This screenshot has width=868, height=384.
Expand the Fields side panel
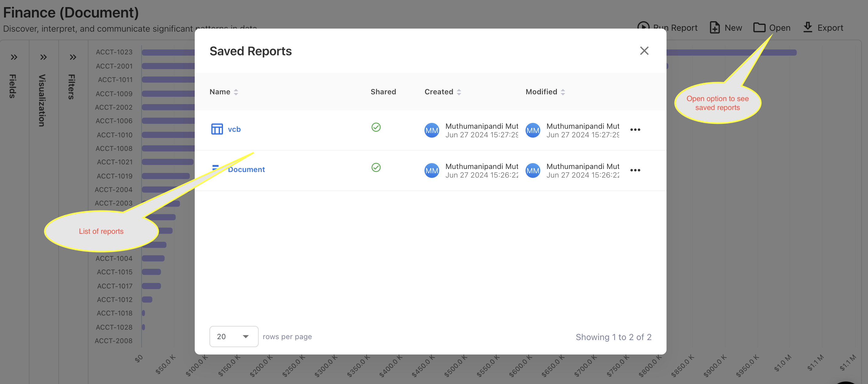click(14, 57)
